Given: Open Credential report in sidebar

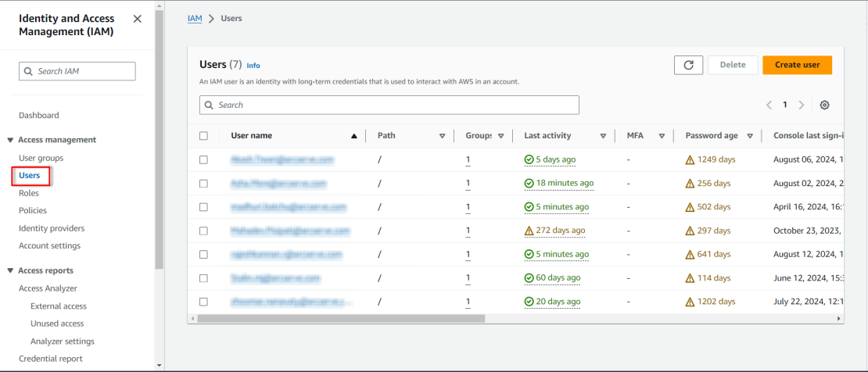Looking at the screenshot, I should pyautogui.click(x=50, y=359).
